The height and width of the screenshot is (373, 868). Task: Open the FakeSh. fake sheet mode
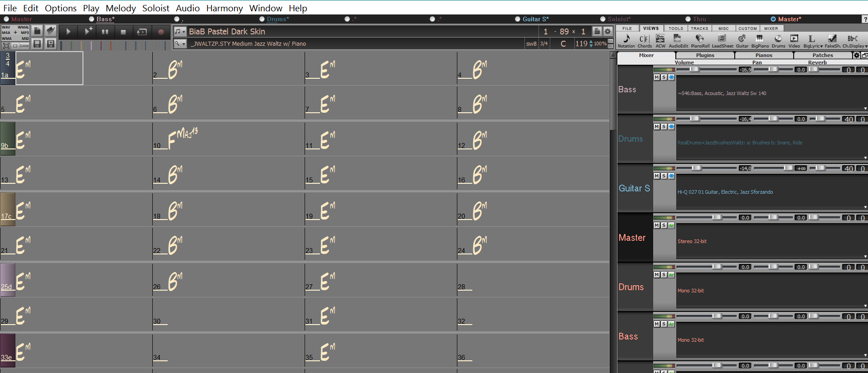[x=832, y=41]
